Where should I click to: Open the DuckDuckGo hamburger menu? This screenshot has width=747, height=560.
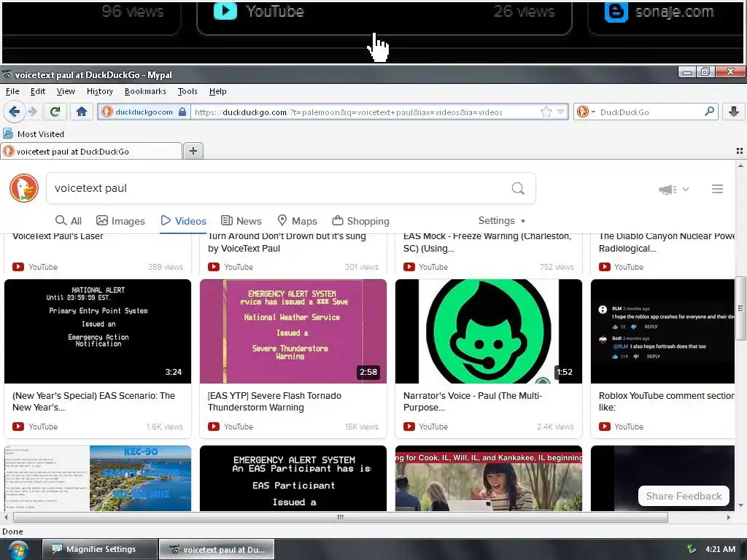coord(718,189)
